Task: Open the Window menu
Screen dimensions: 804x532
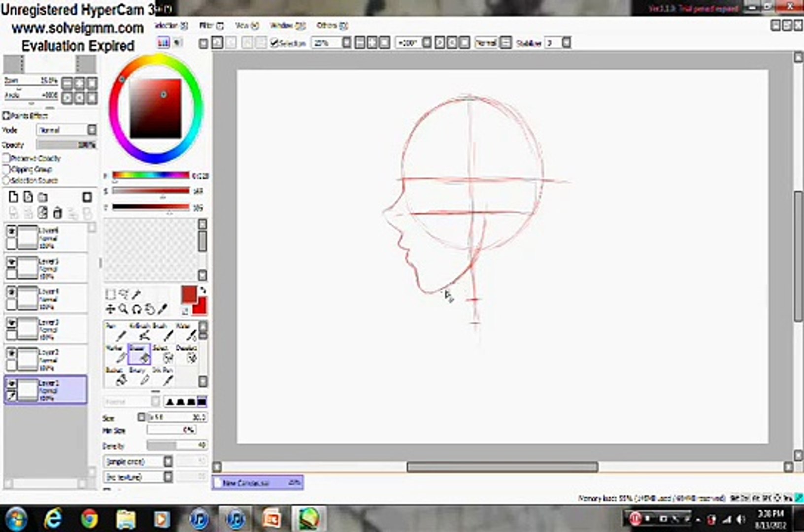Action: click(x=288, y=25)
